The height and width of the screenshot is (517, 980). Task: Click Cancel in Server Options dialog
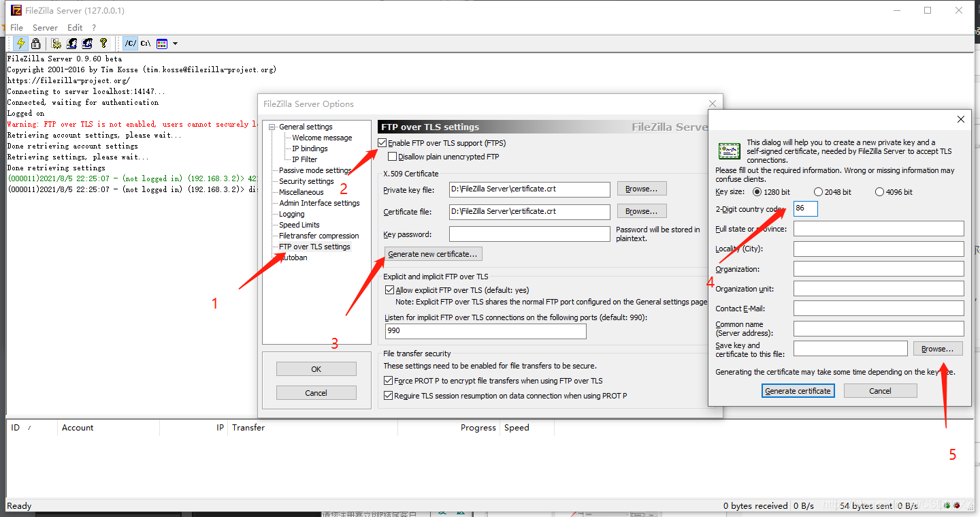(x=316, y=393)
